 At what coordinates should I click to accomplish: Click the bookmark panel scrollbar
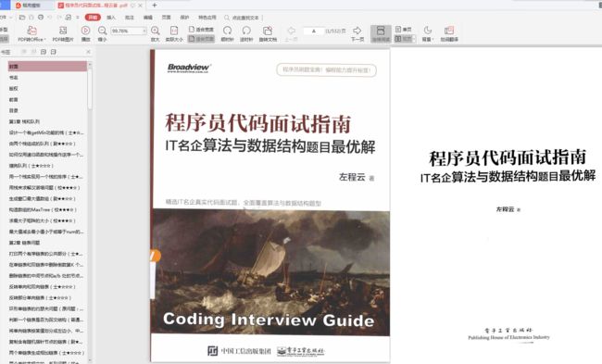(90, 88)
